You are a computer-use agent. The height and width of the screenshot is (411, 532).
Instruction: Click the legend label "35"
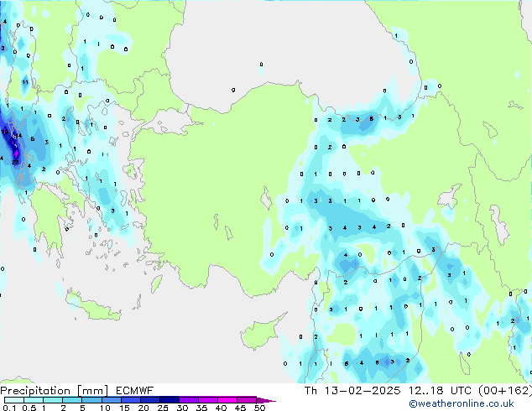pyautogui.click(x=201, y=408)
